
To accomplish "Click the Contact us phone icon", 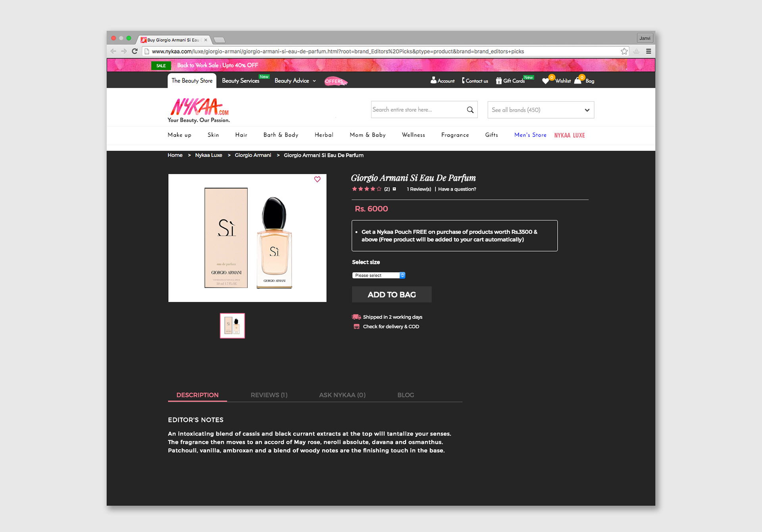I will point(463,81).
